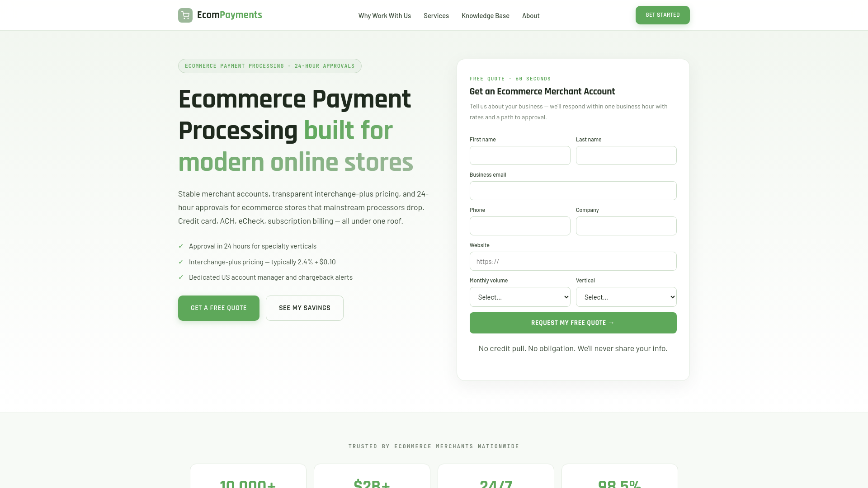Click into the Business email field
The image size is (868, 488).
(x=573, y=191)
